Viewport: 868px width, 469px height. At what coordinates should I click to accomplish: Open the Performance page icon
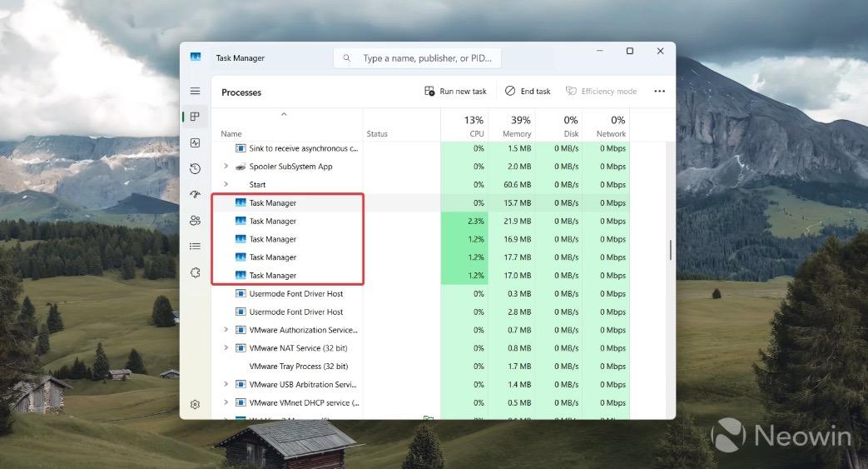pos(195,142)
